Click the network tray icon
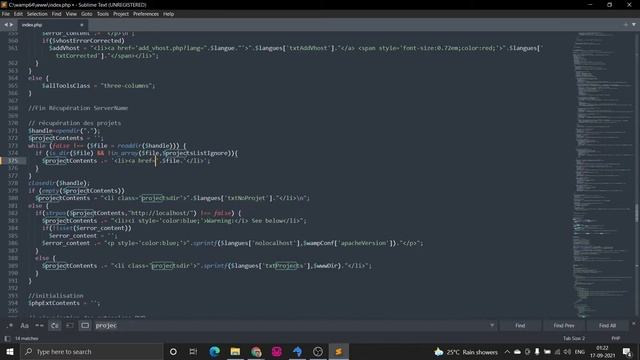This screenshot has width=640, height=360. (x=557, y=352)
